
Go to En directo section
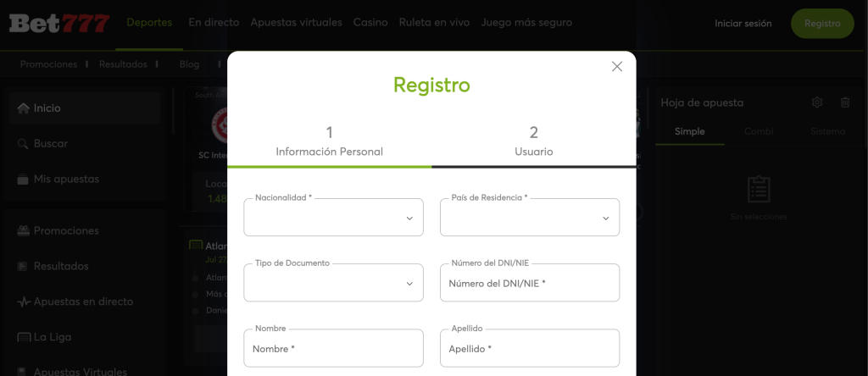click(x=214, y=23)
